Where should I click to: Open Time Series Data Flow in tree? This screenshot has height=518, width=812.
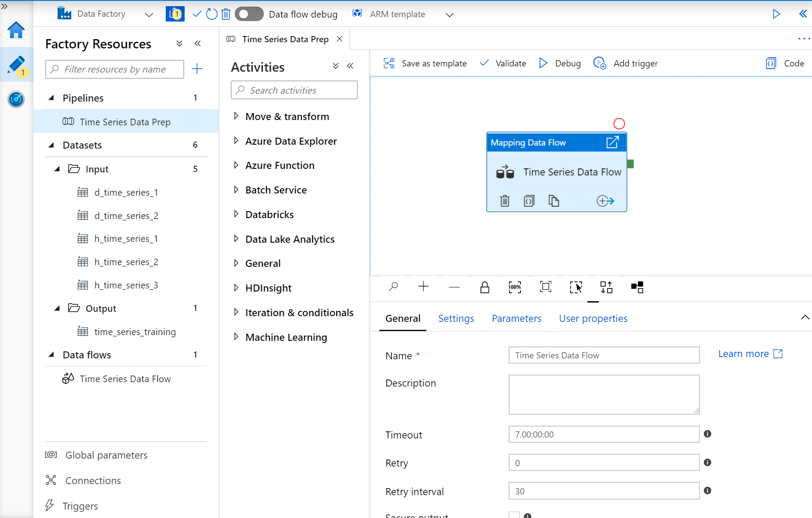126,379
